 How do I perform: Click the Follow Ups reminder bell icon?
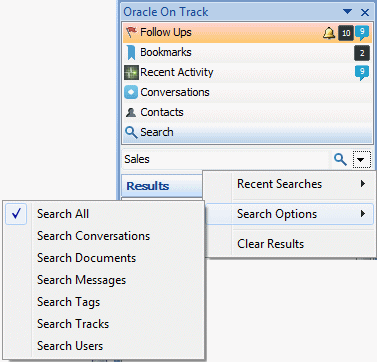coord(329,33)
